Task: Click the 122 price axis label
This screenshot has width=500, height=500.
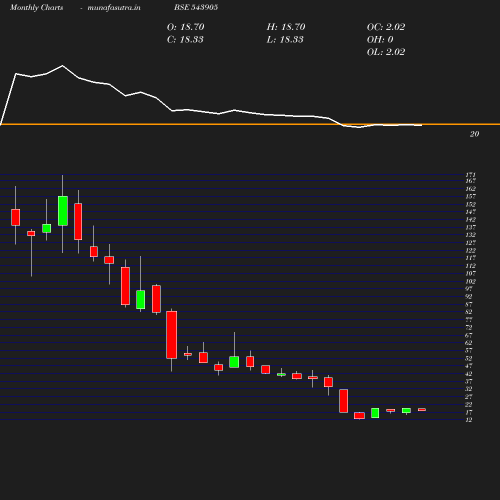Action: pos(471,250)
